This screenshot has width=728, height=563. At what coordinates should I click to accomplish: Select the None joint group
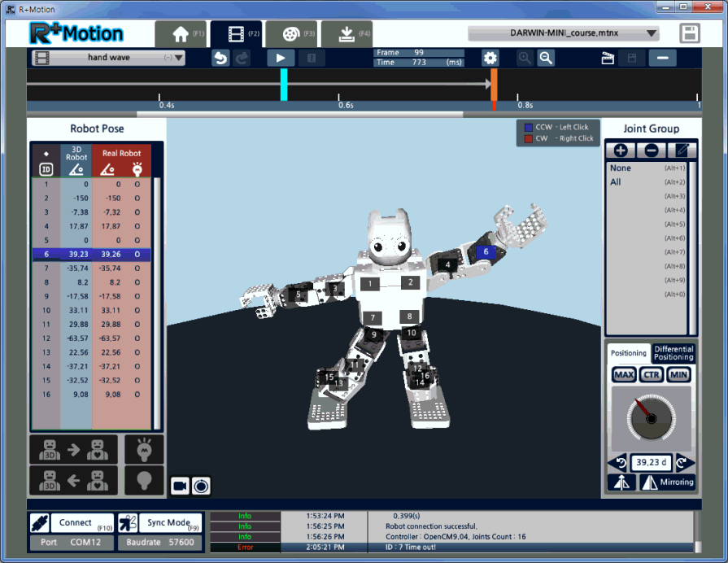[647, 168]
